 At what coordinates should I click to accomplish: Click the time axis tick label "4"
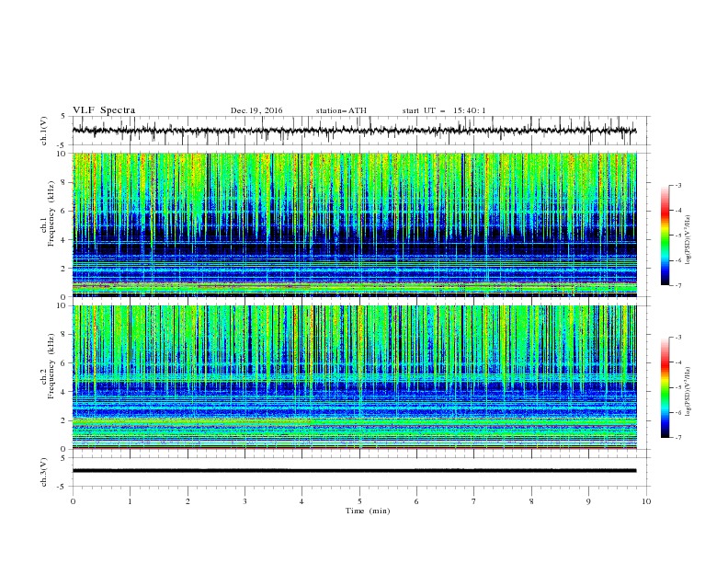[x=302, y=501]
